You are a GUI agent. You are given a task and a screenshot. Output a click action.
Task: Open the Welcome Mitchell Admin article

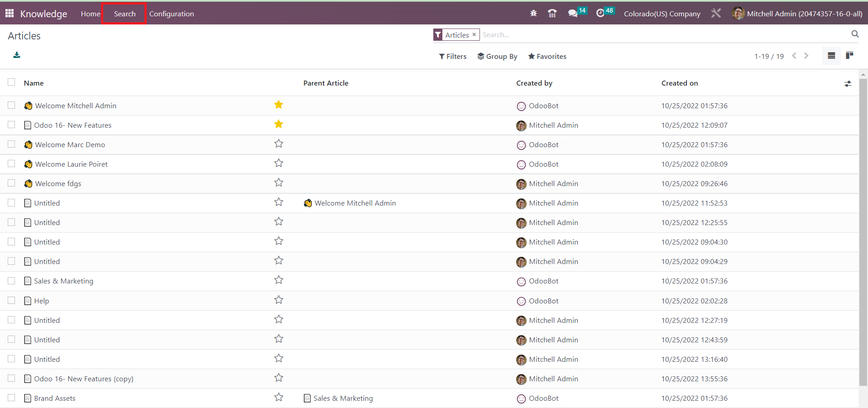76,106
